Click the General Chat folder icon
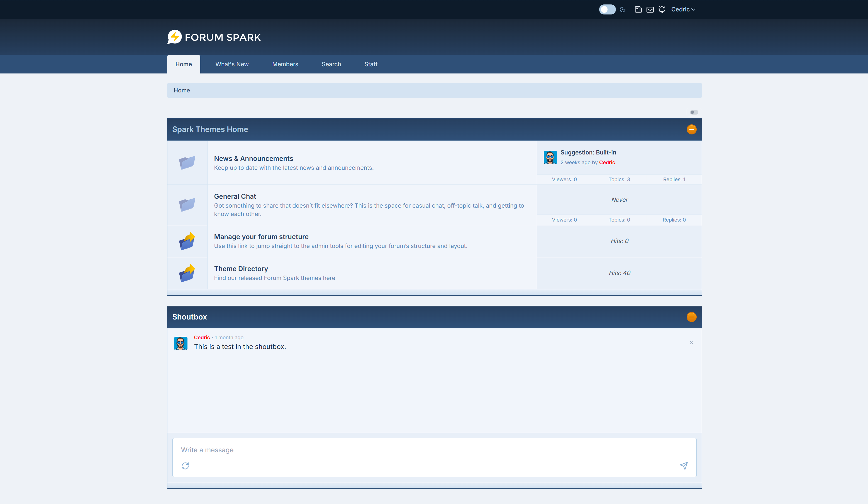Image resolution: width=868 pixels, height=504 pixels. tap(187, 205)
